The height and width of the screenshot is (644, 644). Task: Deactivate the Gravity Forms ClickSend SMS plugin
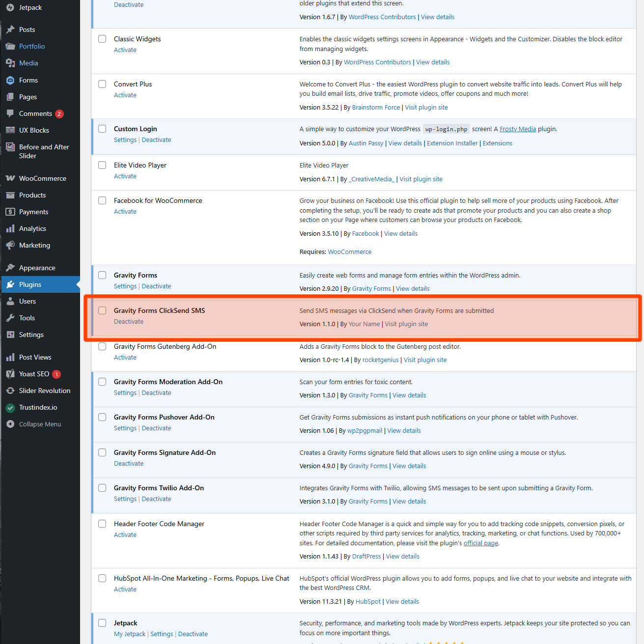coord(129,322)
